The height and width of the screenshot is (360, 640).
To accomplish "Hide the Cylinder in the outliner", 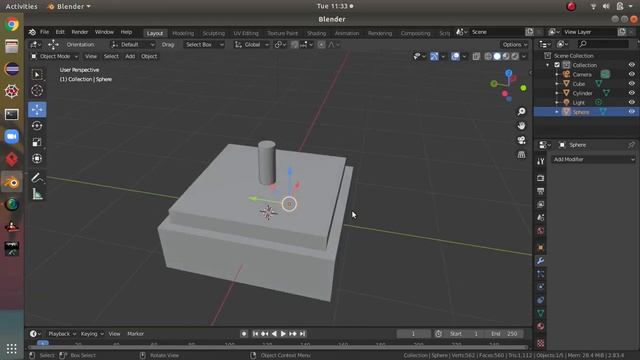I will tap(631, 93).
